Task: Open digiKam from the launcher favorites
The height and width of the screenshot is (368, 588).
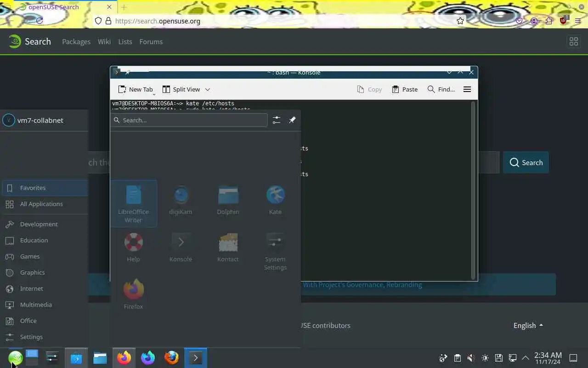Action: click(x=181, y=200)
